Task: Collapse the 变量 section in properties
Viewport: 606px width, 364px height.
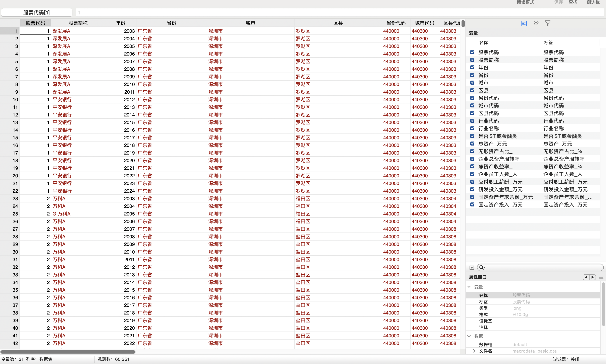Action: click(x=469, y=287)
